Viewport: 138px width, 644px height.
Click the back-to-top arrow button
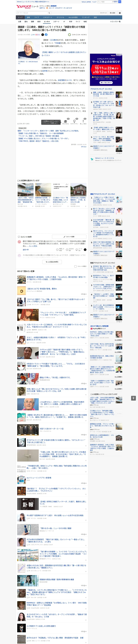click(133, 398)
